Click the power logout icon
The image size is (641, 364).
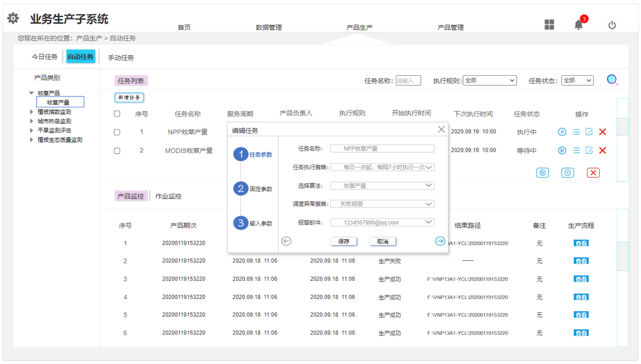pos(612,25)
